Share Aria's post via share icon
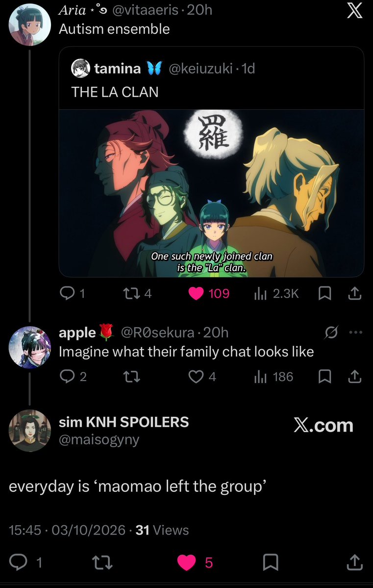The width and height of the screenshot is (373, 588). point(355,293)
